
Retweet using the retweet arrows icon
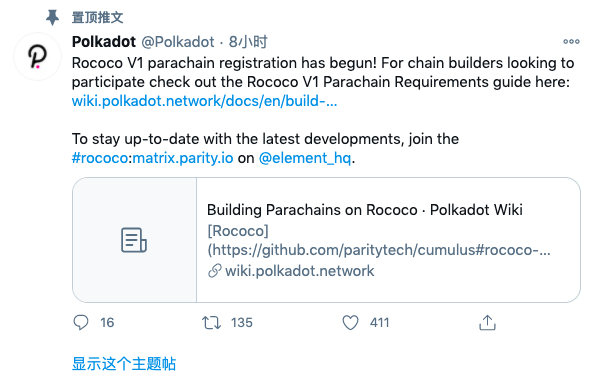[211, 323]
